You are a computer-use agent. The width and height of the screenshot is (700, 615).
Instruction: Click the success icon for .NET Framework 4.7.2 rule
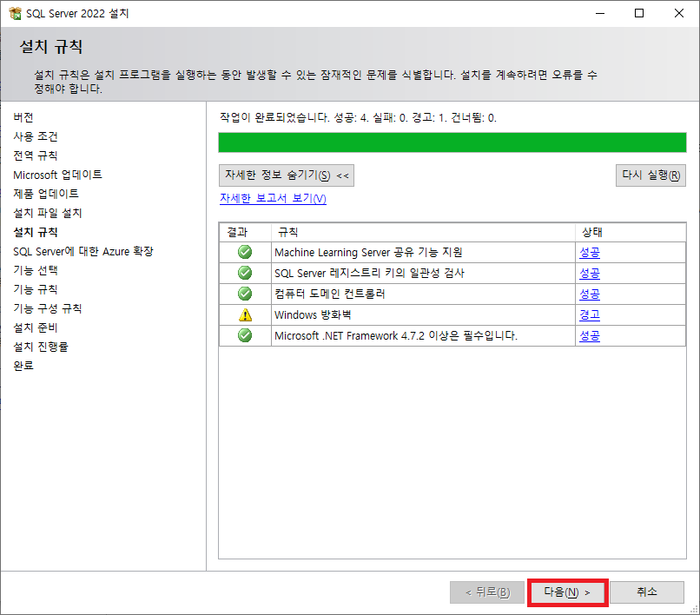pyautogui.click(x=245, y=335)
